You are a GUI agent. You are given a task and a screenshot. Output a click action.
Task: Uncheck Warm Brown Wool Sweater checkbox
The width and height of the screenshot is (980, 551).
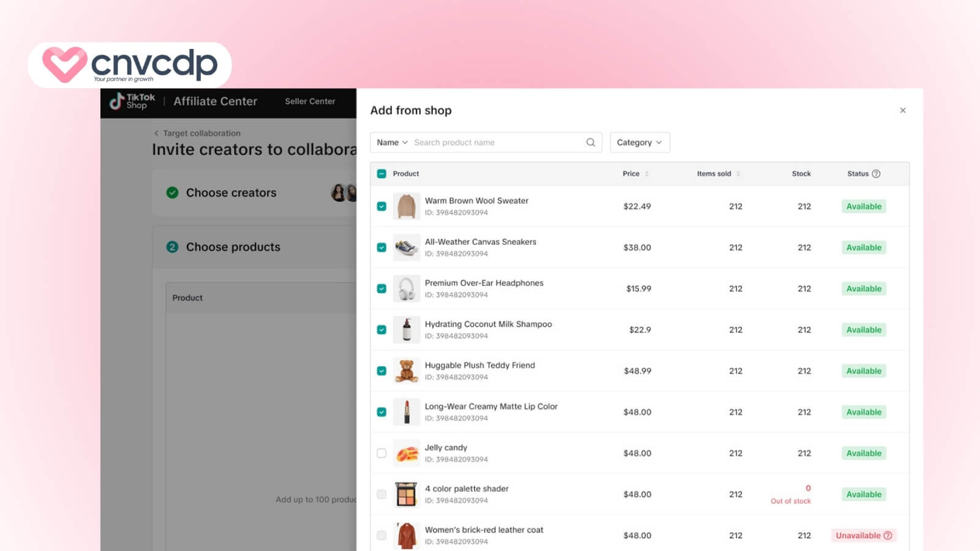(x=382, y=206)
